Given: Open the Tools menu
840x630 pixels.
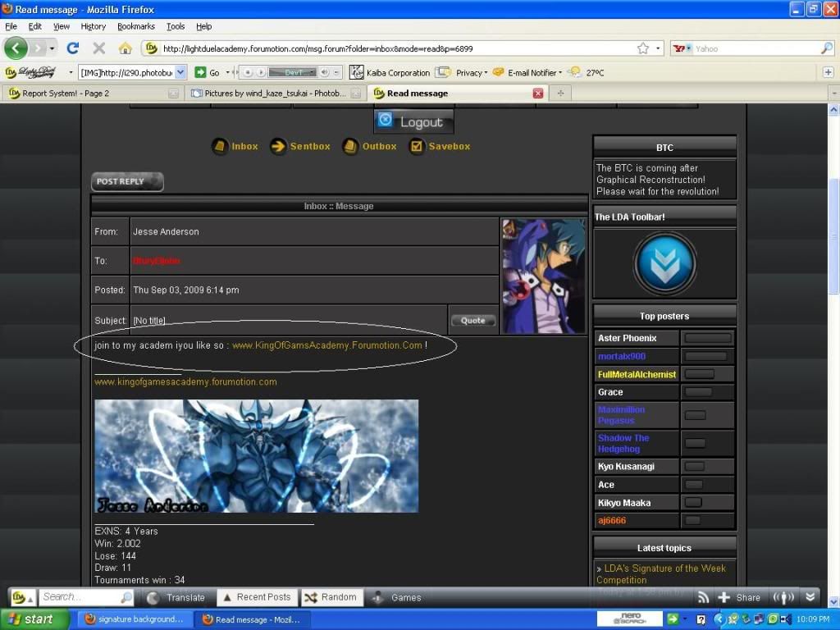Looking at the screenshot, I should point(176,26).
